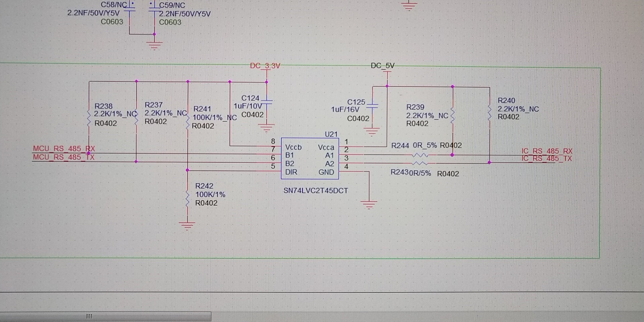
Task: Select the SN74LVC2T45DCT part name text
Action: pyautogui.click(x=316, y=191)
